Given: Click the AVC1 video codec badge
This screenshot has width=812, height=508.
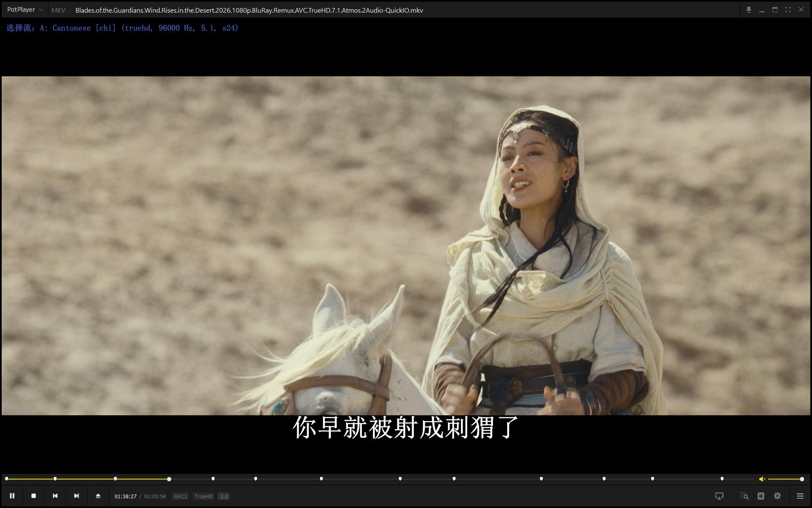Looking at the screenshot, I should [180, 496].
